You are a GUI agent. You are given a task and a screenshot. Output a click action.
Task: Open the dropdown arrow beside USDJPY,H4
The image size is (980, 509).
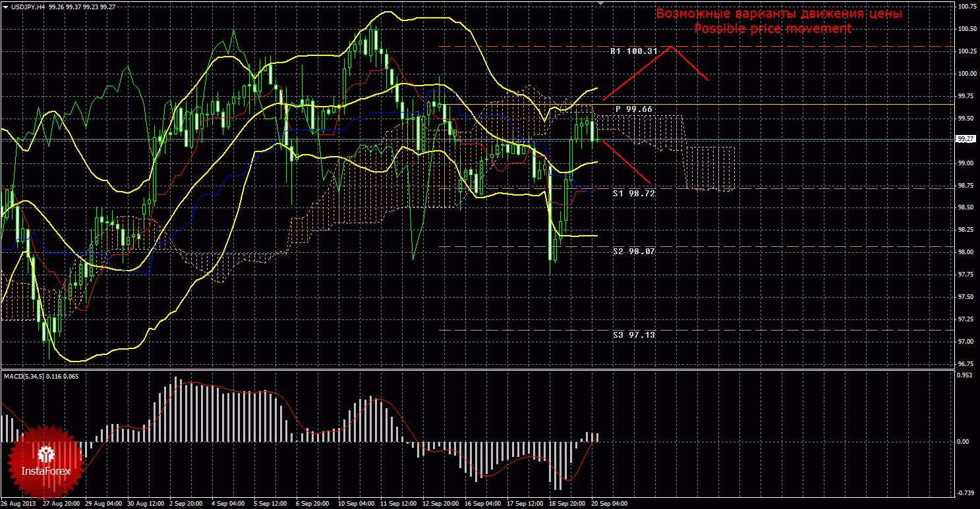click(x=5, y=7)
